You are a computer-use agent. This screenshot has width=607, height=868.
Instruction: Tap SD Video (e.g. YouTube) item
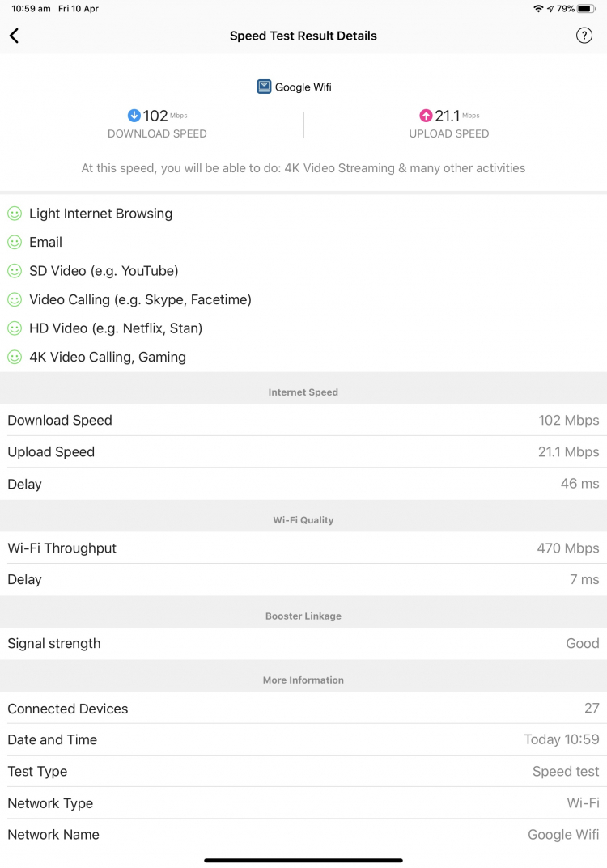[104, 271]
